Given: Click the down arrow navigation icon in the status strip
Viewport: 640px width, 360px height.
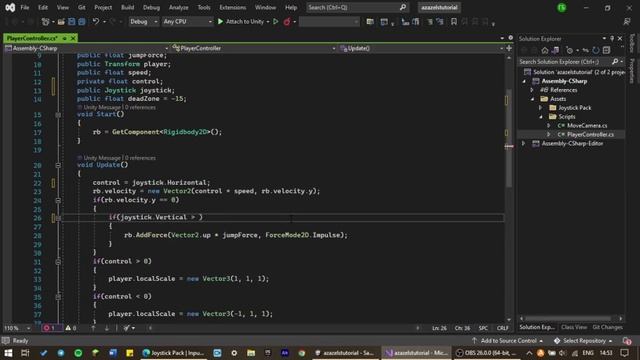Looking at the screenshot, I should [x=107, y=328].
